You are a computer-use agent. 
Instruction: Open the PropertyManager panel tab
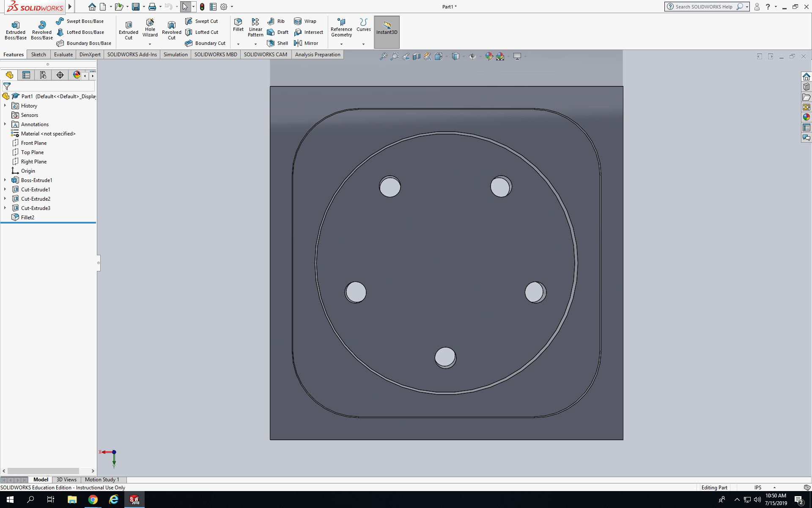(26, 75)
